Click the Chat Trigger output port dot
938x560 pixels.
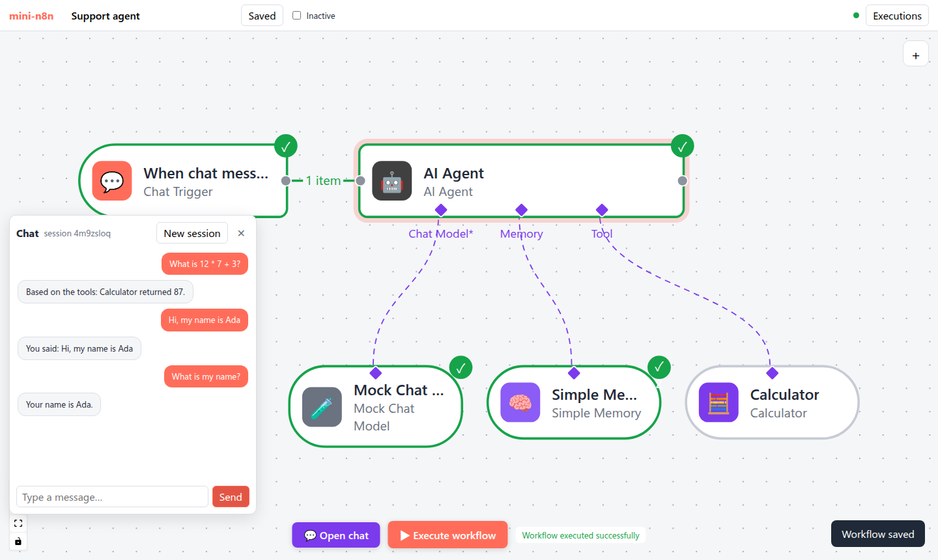tap(286, 181)
